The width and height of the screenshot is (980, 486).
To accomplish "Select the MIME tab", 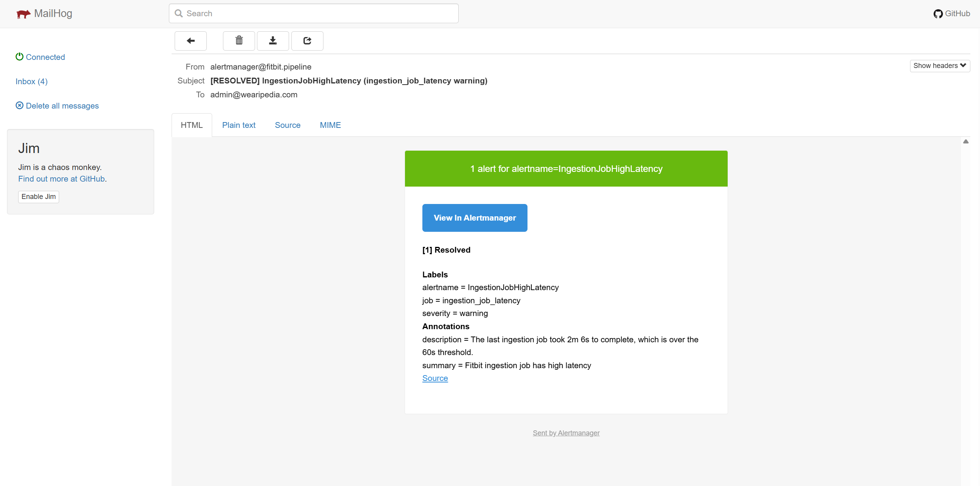I will tap(330, 125).
